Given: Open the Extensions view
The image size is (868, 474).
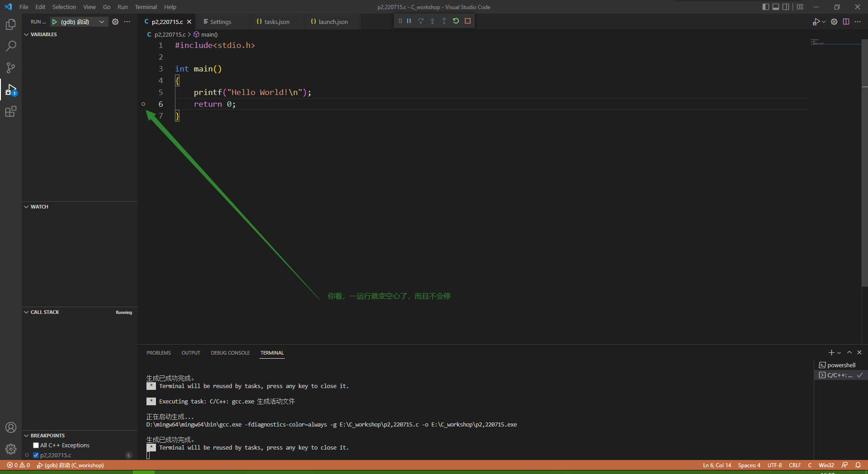Looking at the screenshot, I should pos(11,111).
